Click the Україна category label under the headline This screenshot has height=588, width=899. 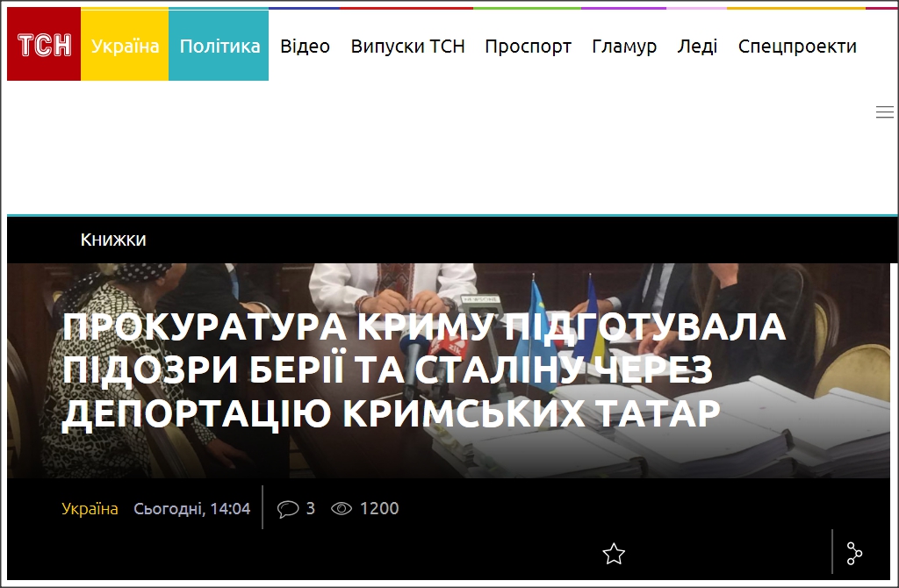(90, 508)
